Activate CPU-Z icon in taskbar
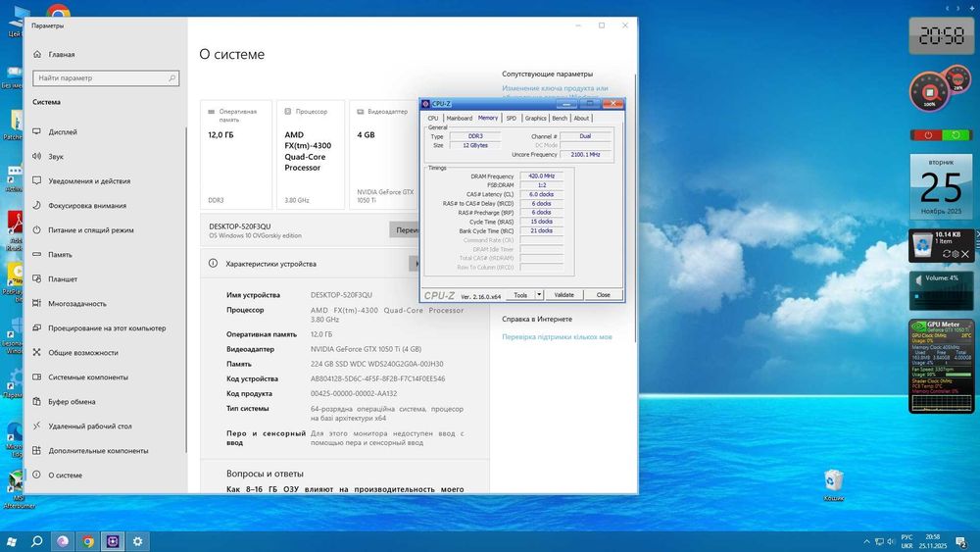Image resolution: width=980 pixels, height=552 pixels. pos(113,541)
